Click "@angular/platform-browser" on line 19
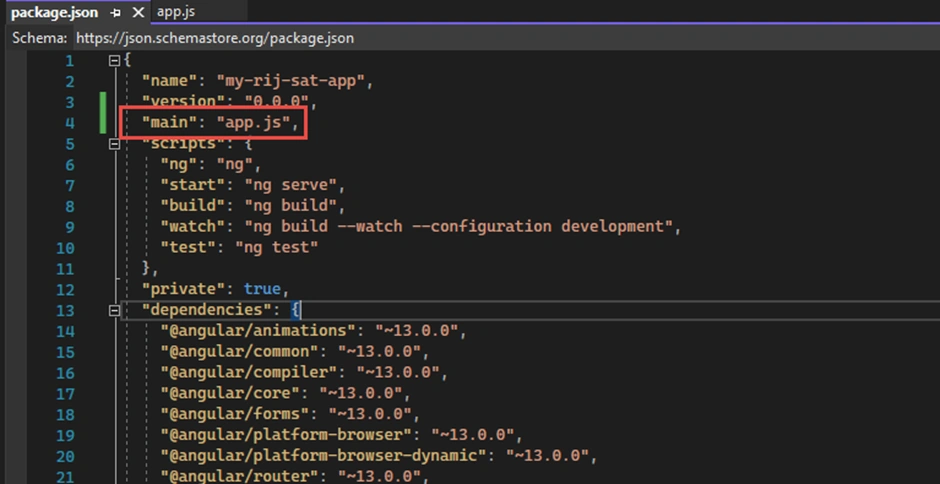 coord(286,435)
